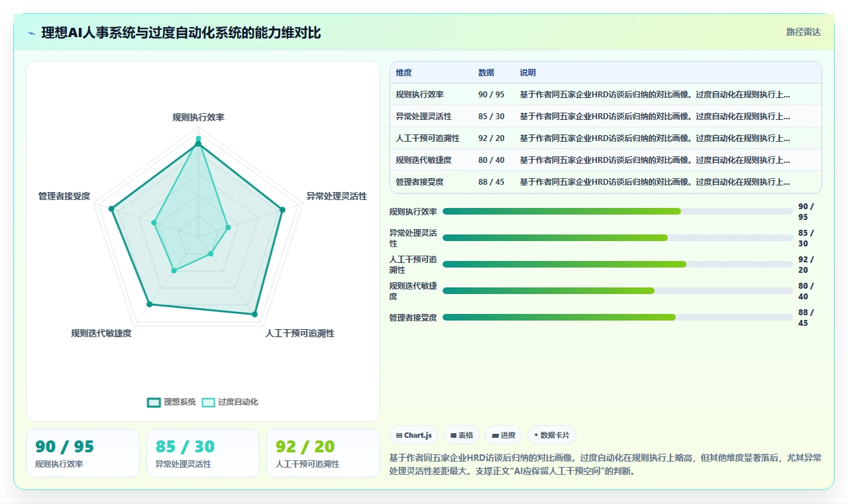Screen dimensions: 848x504
Task: Click the 理想系统 data point on 管理者接受度 axis
Action: click(111, 209)
